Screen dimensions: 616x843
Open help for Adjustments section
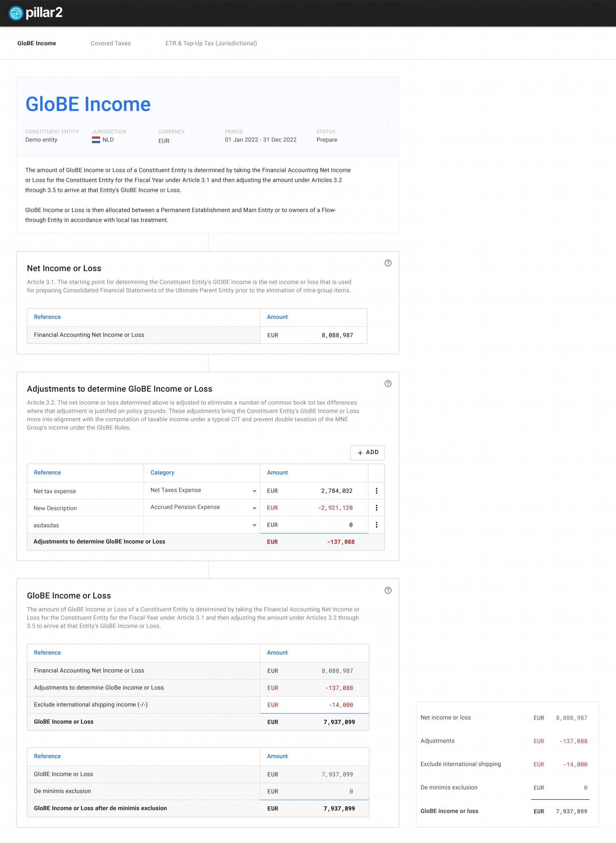(x=387, y=384)
